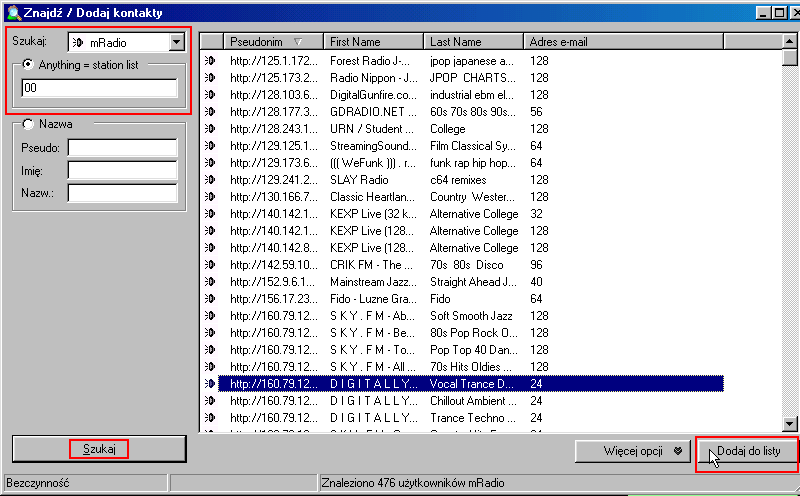Image resolution: width=800 pixels, height=496 pixels.
Task: Click speaker icon for Classic Heartland row
Action: click(x=211, y=197)
